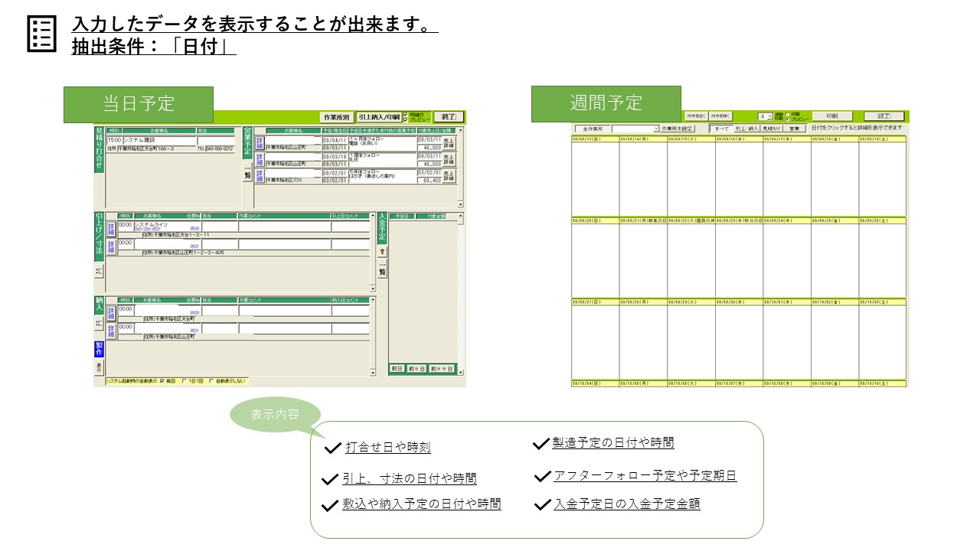Click the 引上げ/寸法 list scroll-down arrow
The width and height of the screenshot is (980, 551).
point(373,289)
